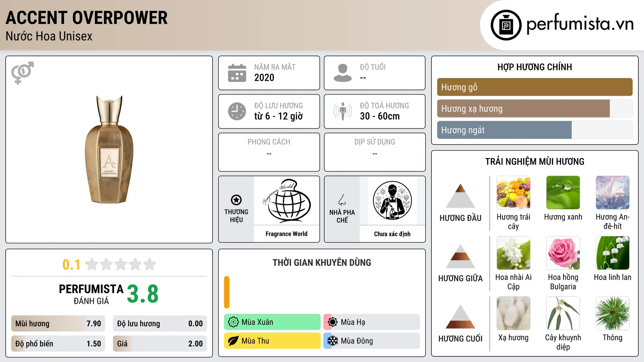
Task: Click the calendar icon beside Năm ra mắt
Action: 237,73
